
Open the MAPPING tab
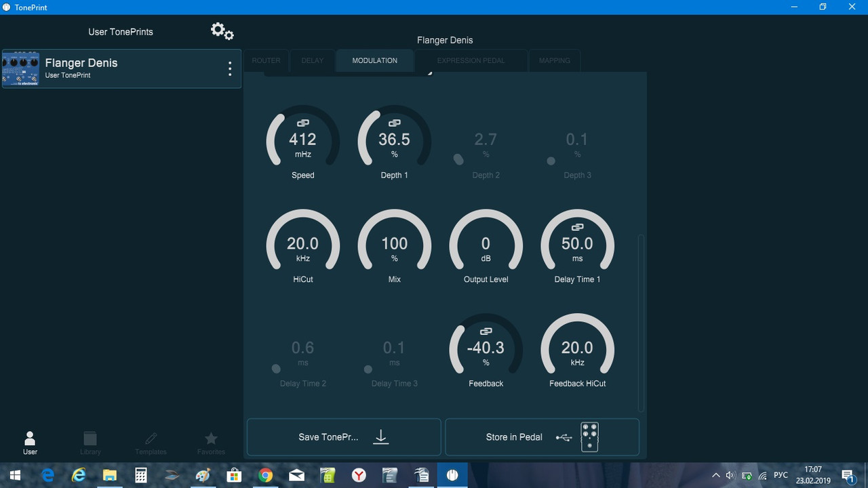tap(555, 60)
